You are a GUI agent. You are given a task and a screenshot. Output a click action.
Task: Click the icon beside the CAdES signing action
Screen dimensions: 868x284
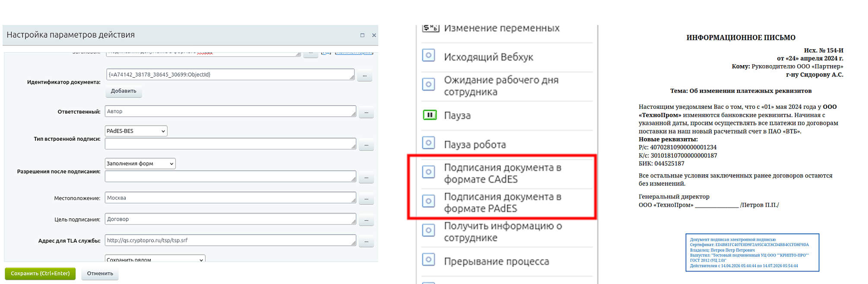click(x=428, y=172)
